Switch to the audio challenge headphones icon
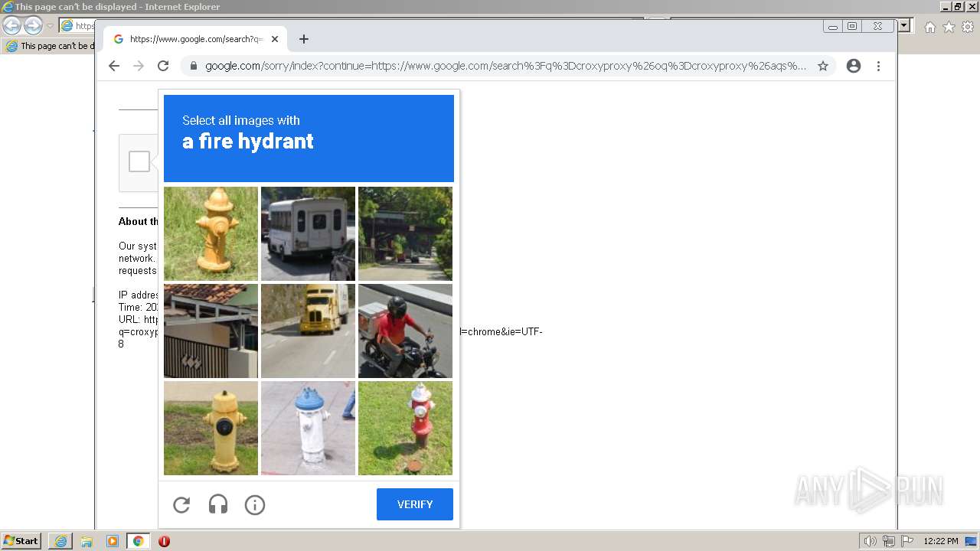Image resolution: width=980 pixels, height=551 pixels. (218, 504)
